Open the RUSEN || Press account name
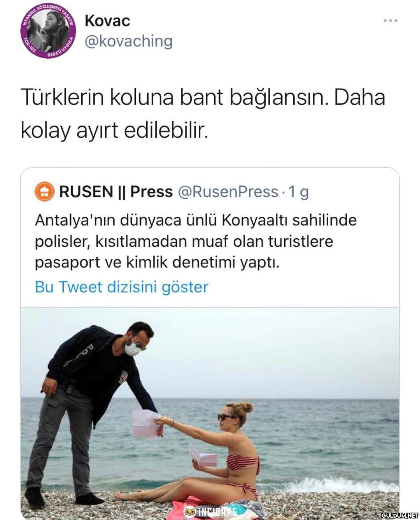420x520 pixels. [x=116, y=192]
